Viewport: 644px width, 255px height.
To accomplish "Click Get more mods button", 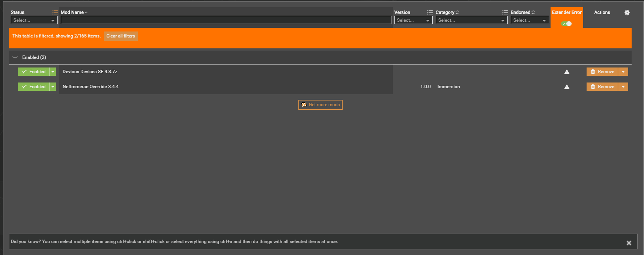I will (x=320, y=105).
